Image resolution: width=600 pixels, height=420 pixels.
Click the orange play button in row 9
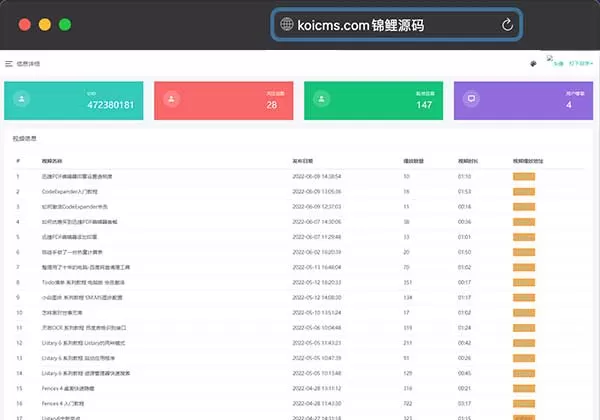pos(524,298)
